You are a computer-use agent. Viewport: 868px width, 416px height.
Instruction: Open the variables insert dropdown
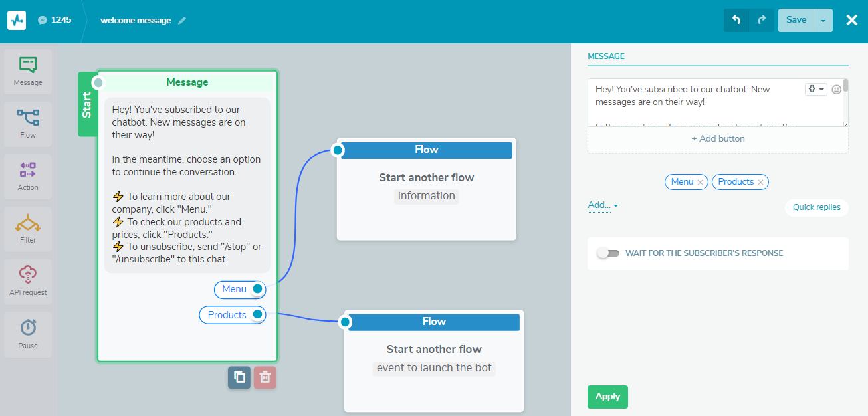(x=816, y=89)
